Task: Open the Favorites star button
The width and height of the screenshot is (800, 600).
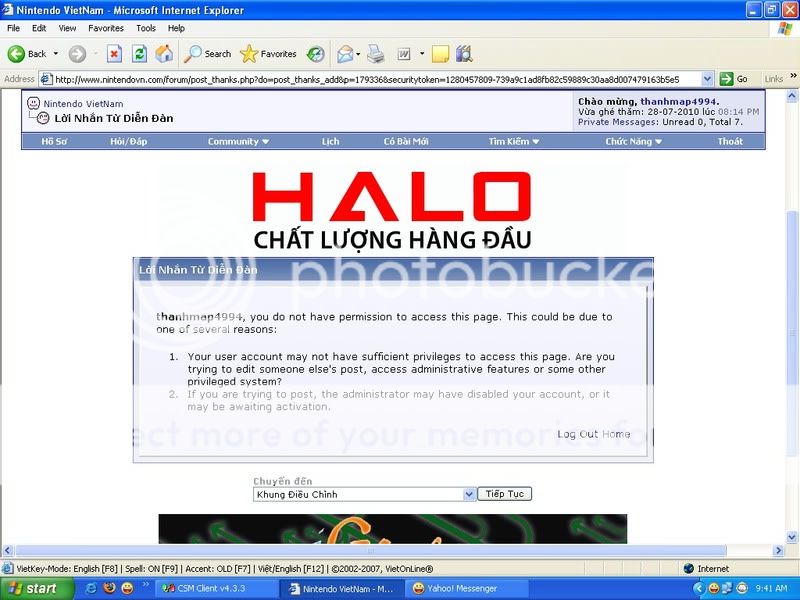Action: [268, 54]
